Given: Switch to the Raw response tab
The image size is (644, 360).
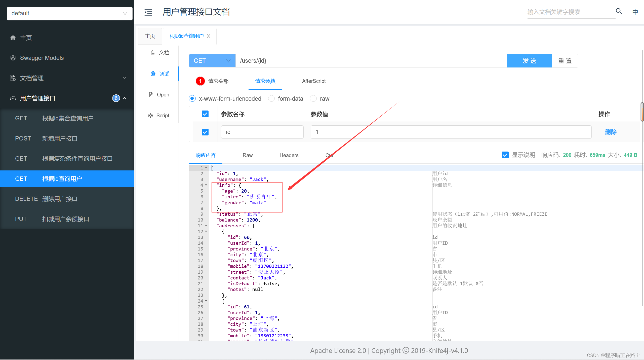Looking at the screenshot, I should click(247, 155).
